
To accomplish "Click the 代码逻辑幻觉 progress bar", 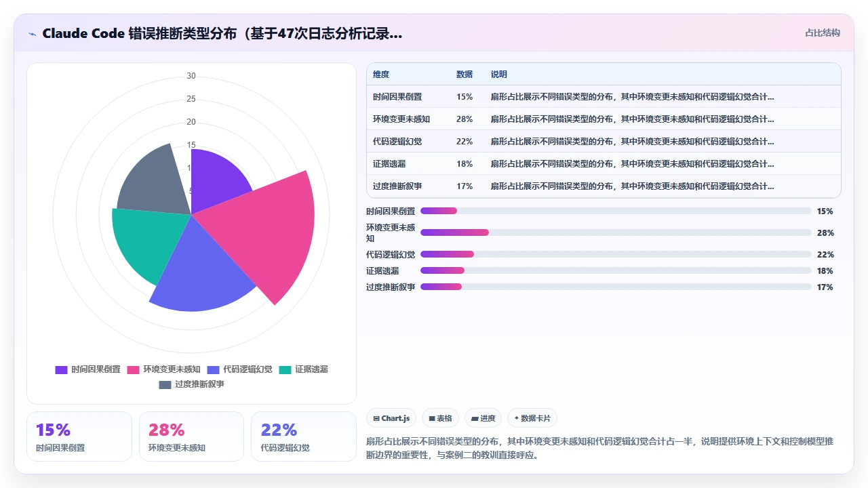I will [x=616, y=254].
